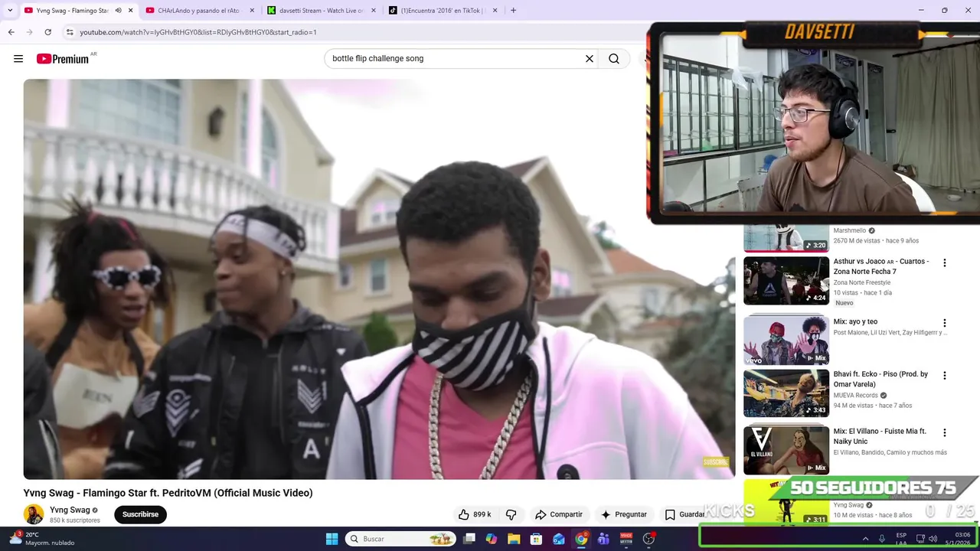Open OBS Studio from the taskbar
The width and height of the screenshot is (980, 551).
tap(648, 539)
